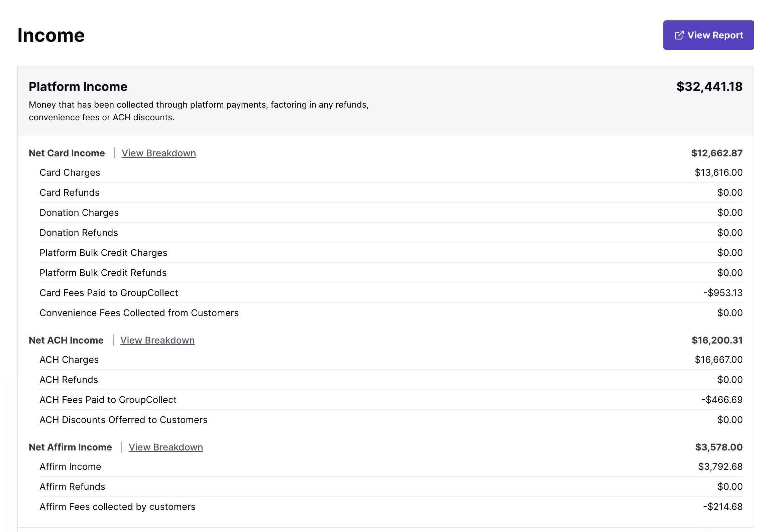Open View Breakdown for Net Card Income
Viewport: 769px width, 532px height.
[x=158, y=153]
